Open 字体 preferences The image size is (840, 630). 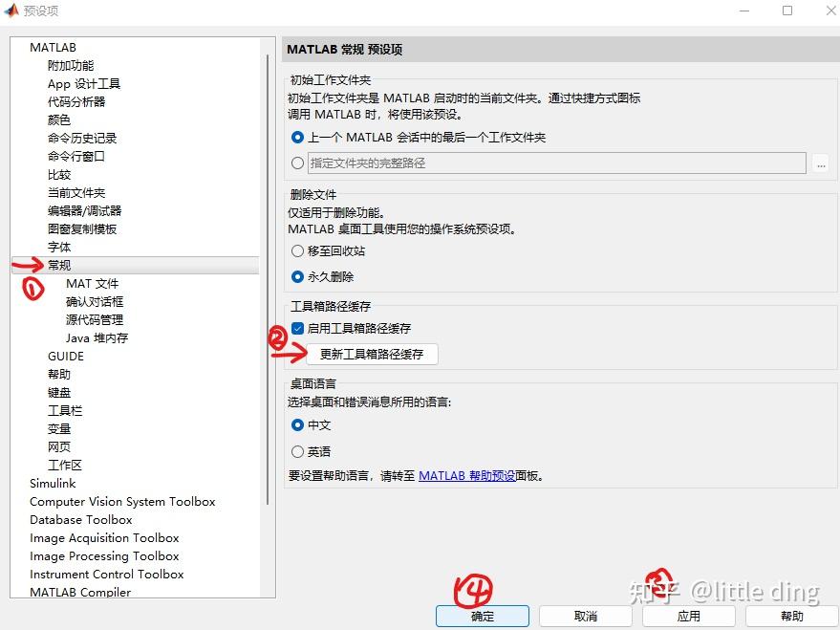(58, 247)
